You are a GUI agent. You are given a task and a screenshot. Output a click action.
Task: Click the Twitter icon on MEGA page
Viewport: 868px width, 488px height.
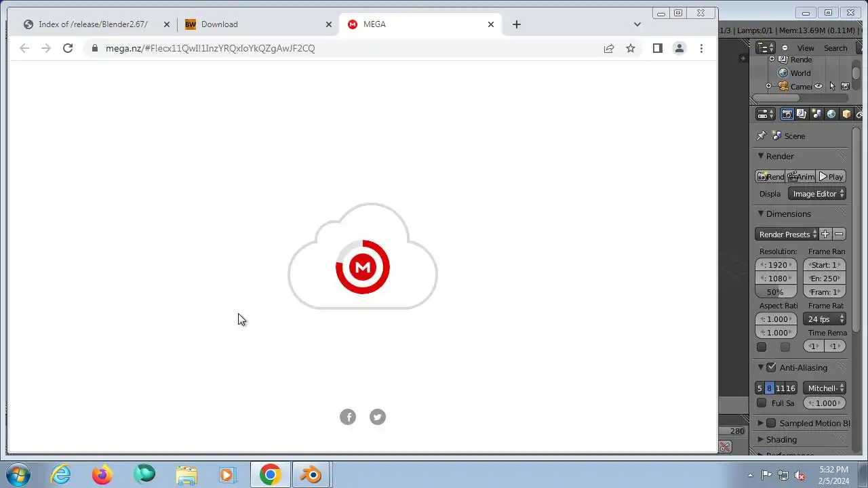pos(378,417)
